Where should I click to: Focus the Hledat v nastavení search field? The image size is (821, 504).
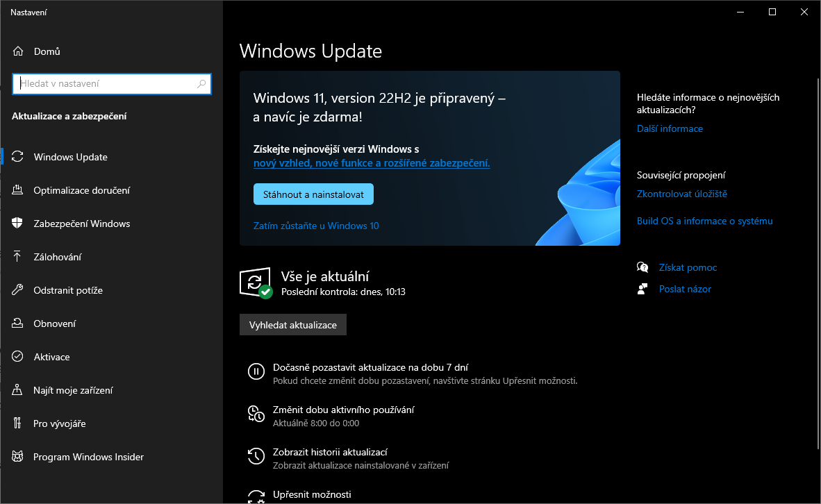pos(112,84)
